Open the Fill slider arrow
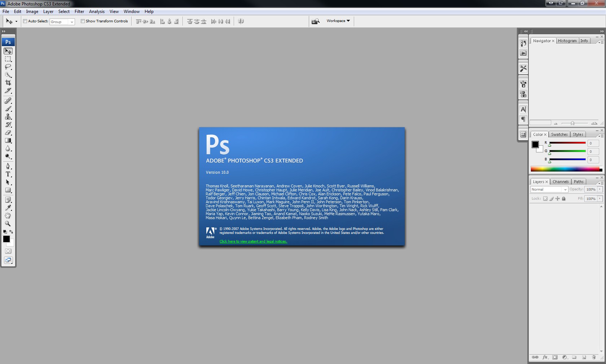 [x=600, y=199]
